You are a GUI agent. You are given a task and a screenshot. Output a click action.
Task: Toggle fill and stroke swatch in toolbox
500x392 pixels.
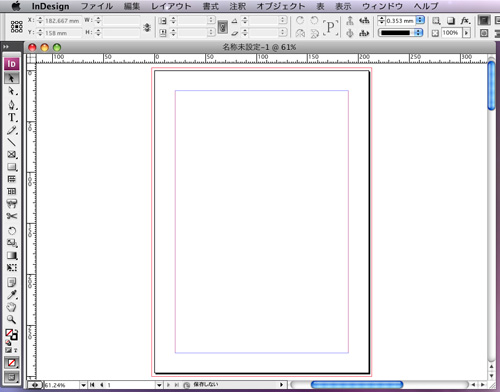pos(11,334)
